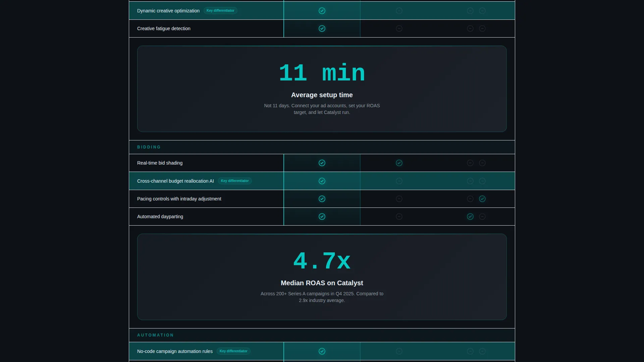Click the last dash icon in Automated dayparting row
The image size is (644, 362).
click(x=482, y=217)
